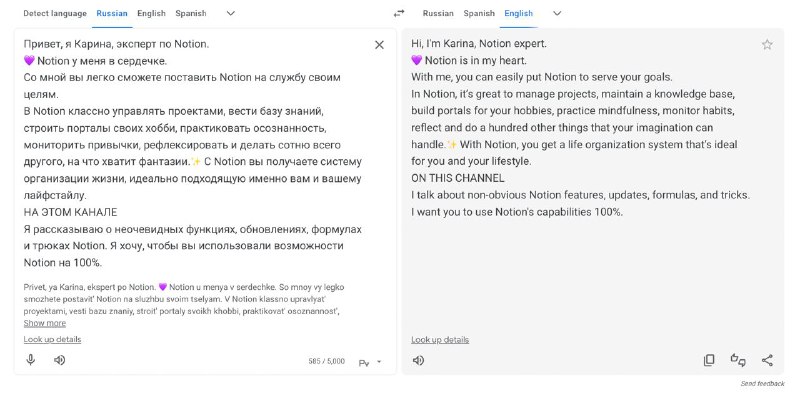
Task: Share the translation
Action: click(x=767, y=360)
